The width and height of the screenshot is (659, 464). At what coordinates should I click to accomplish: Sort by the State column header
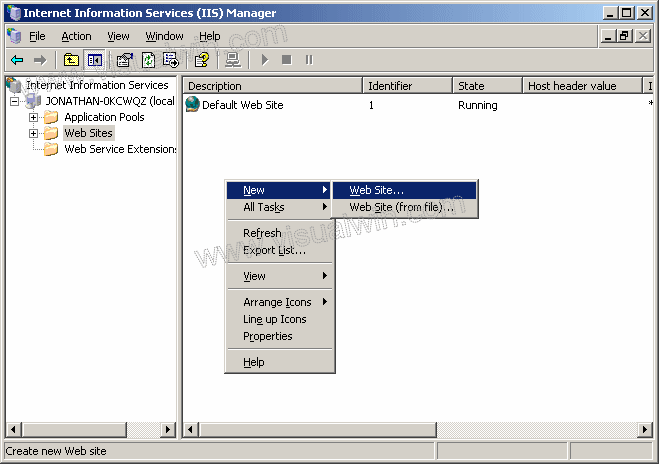(x=488, y=86)
